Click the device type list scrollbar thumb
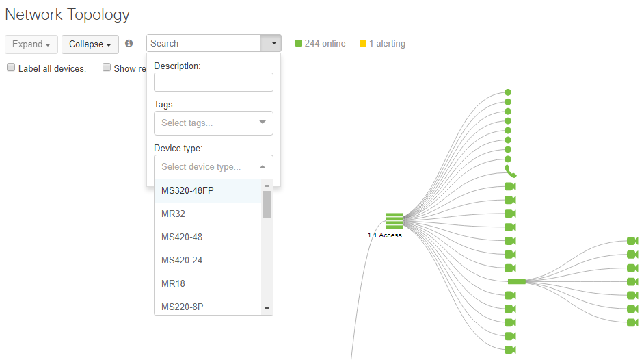644x360 pixels. 267,205
